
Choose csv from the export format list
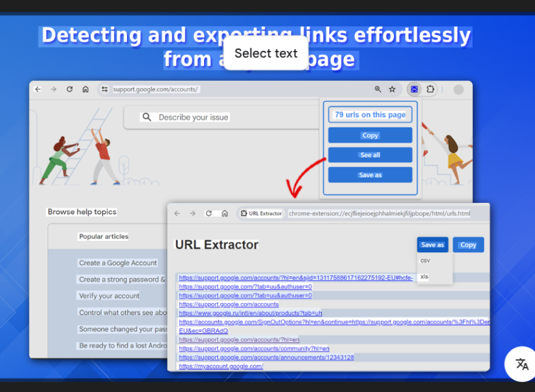[424, 260]
